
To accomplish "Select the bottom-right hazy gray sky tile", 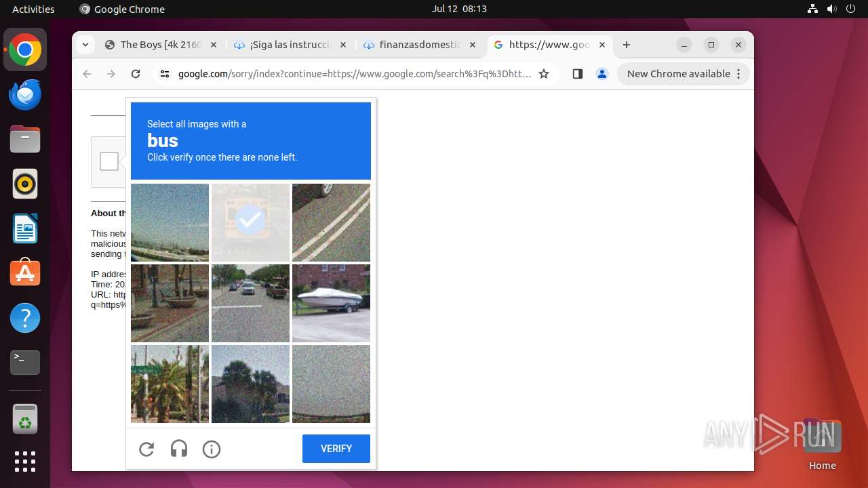I will [331, 384].
